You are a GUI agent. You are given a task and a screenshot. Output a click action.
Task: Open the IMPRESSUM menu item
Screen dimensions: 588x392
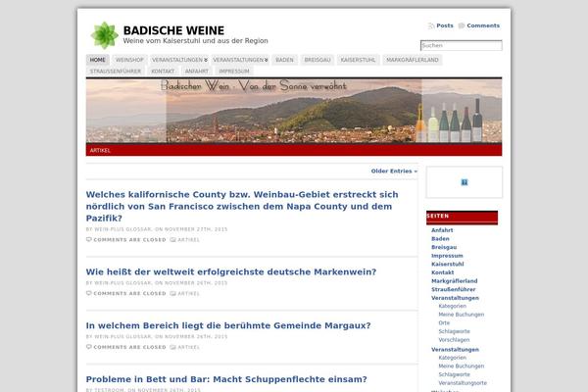[234, 72]
